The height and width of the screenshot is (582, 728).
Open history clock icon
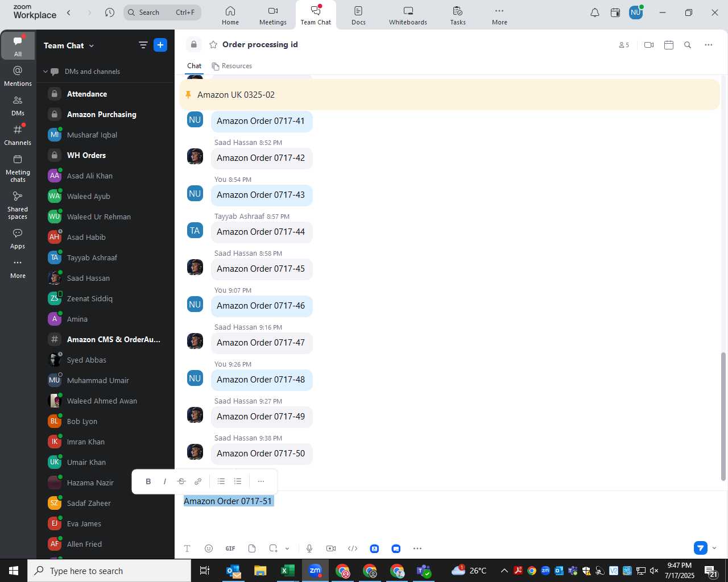110,13
